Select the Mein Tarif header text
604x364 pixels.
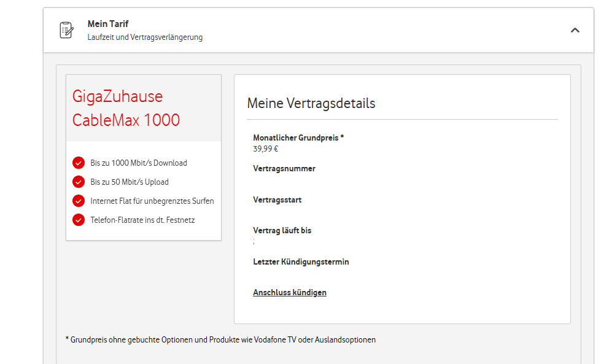(107, 25)
